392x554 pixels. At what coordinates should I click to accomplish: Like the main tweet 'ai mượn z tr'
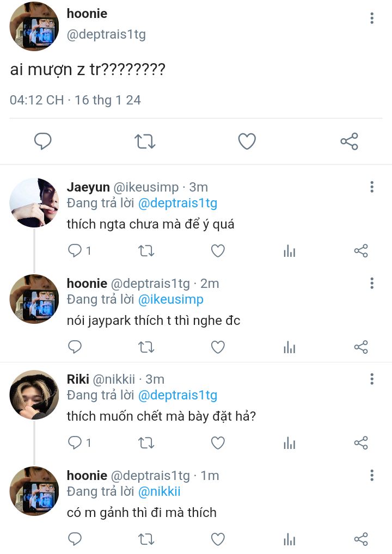pyautogui.click(x=247, y=141)
